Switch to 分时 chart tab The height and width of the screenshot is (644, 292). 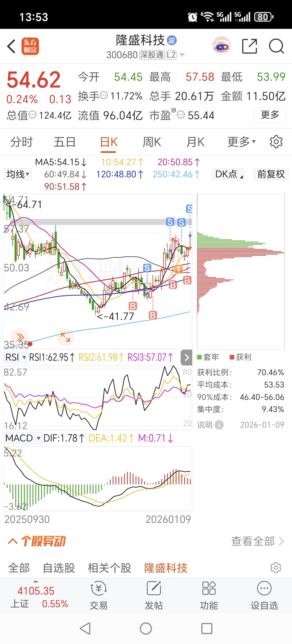(21, 142)
